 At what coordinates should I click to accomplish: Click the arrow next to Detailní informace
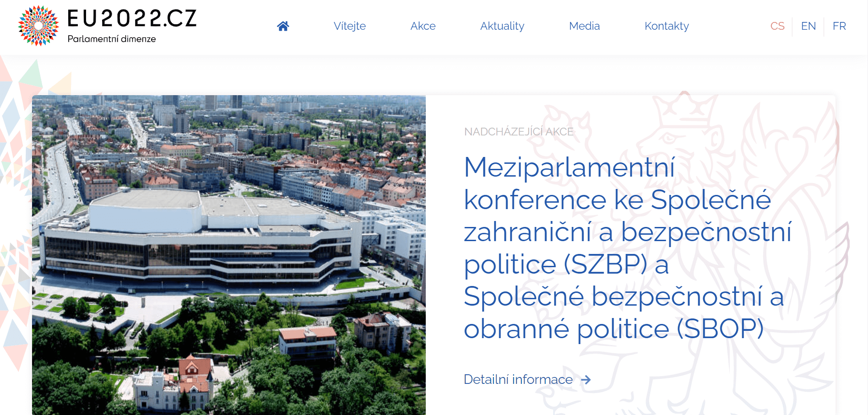click(586, 380)
